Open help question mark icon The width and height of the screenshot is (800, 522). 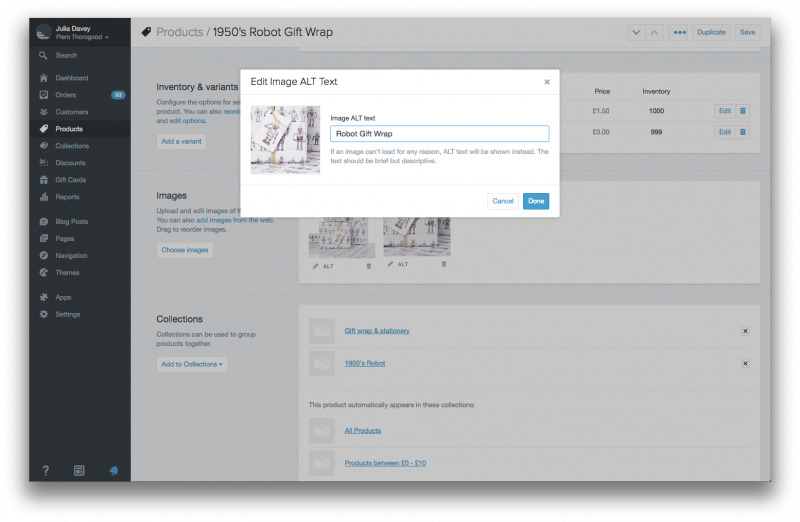pos(45,470)
